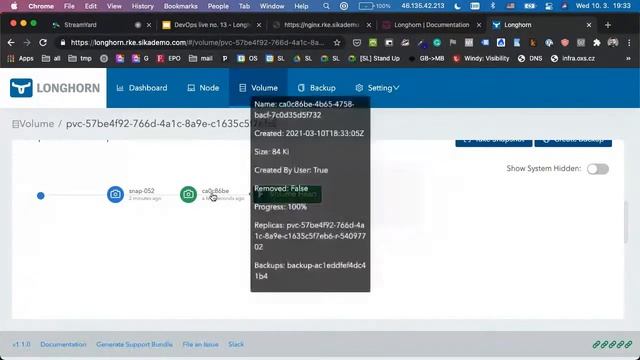Switch to Longhorn Documentation tab
640x360 pixels.
coord(431,25)
